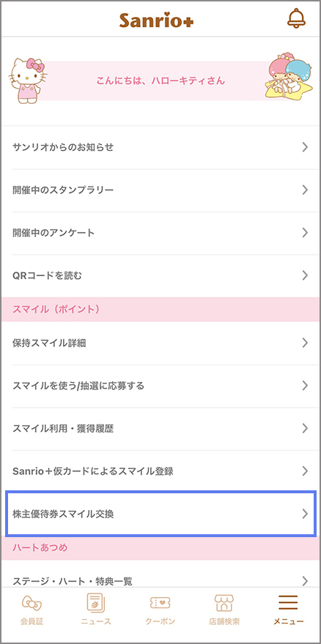Viewport: 321px width, 644px height.
Task: Open the notification bell icon
Action: point(296,18)
